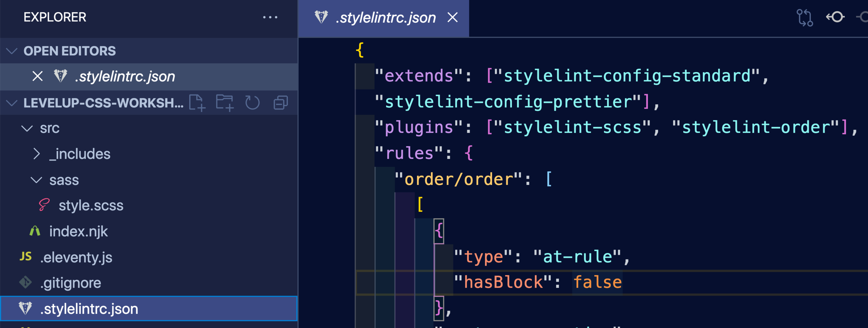Click the stylelint icon in the editor tab
The image size is (868, 328).
tap(321, 17)
